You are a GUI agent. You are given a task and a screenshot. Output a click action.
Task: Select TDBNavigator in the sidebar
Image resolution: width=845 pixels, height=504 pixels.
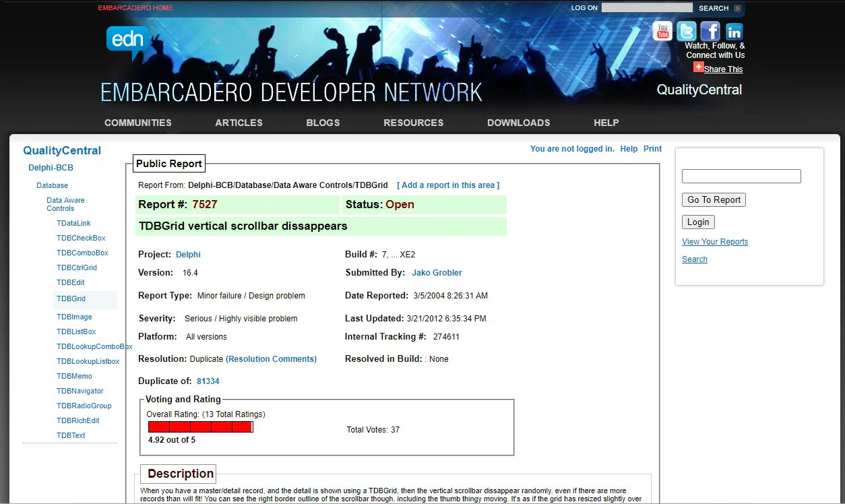(x=80, y=391)
